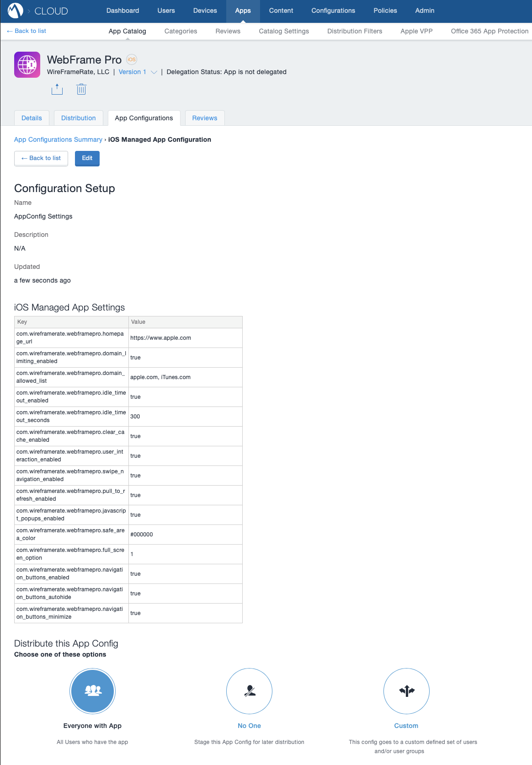Click the swipe_navigation_enabled key cell
532x765 pixels.
[71, 476]
